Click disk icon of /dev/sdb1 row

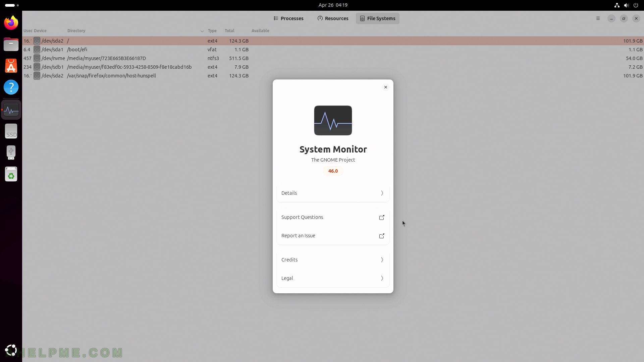(37, 67)
